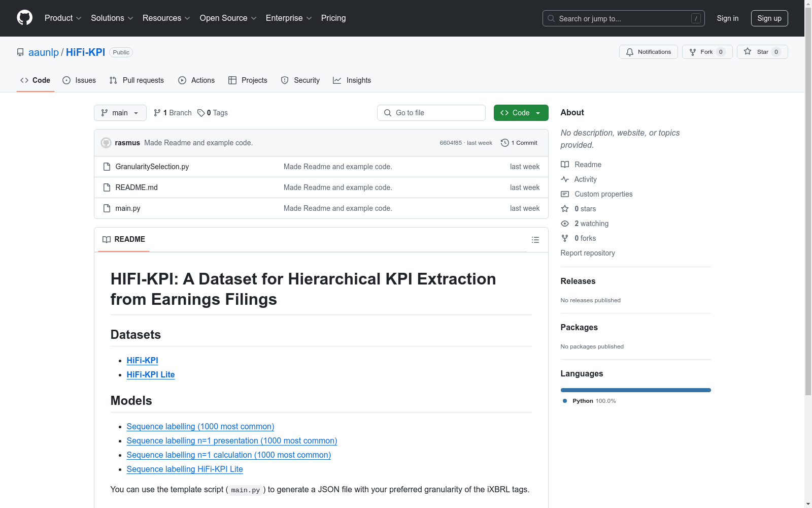Screen dimensions: 812x508
Task: Open the 1 Commit history link
Action: coord(519,143)
